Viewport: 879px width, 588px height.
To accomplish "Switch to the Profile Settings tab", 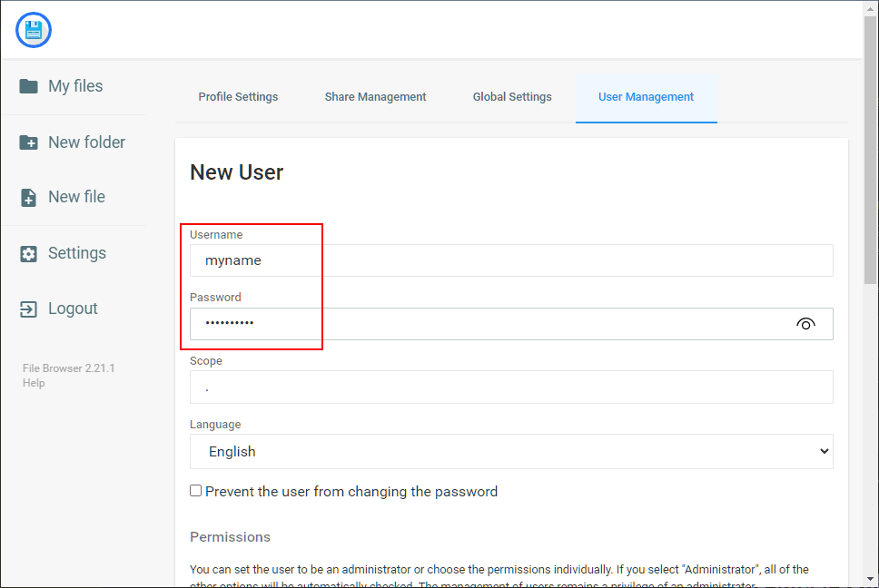I will pos(238,97).
